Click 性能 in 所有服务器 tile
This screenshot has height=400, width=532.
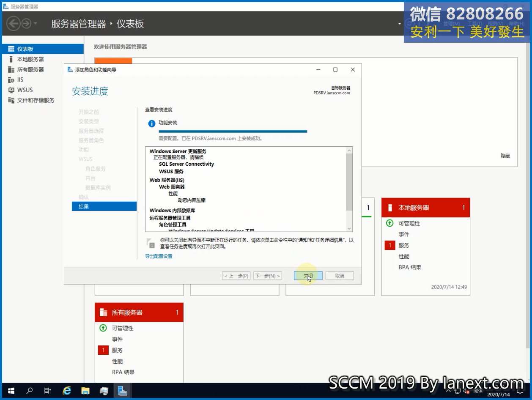pyautogui.click(x=117, y=361)
